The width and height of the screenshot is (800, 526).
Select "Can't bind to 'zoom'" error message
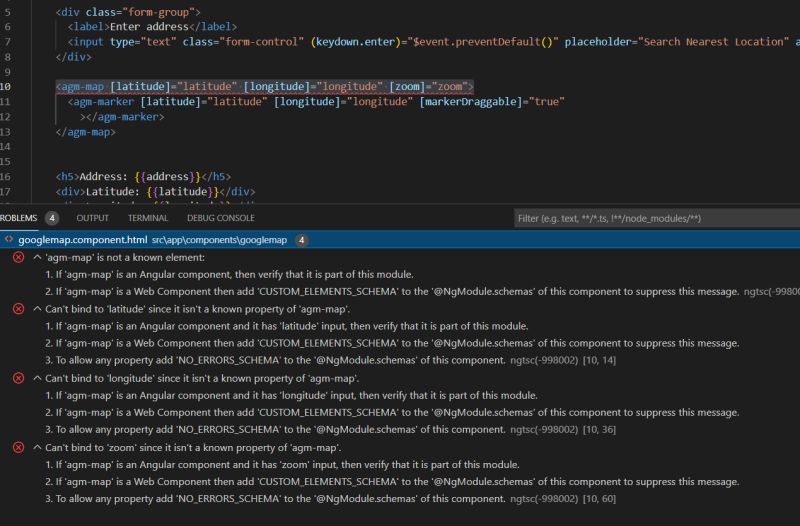point(193,448)
